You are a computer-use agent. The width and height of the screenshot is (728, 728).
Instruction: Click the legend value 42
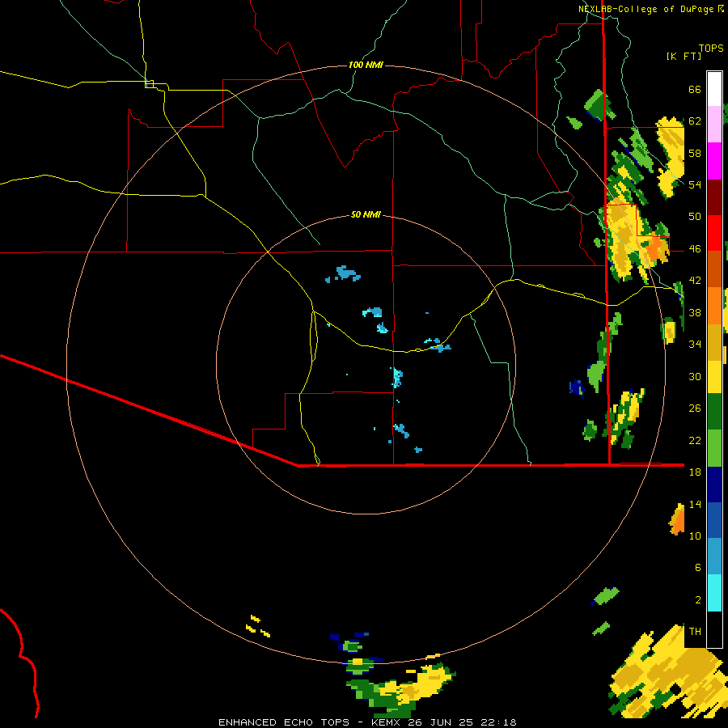click(x=695, y=281)
